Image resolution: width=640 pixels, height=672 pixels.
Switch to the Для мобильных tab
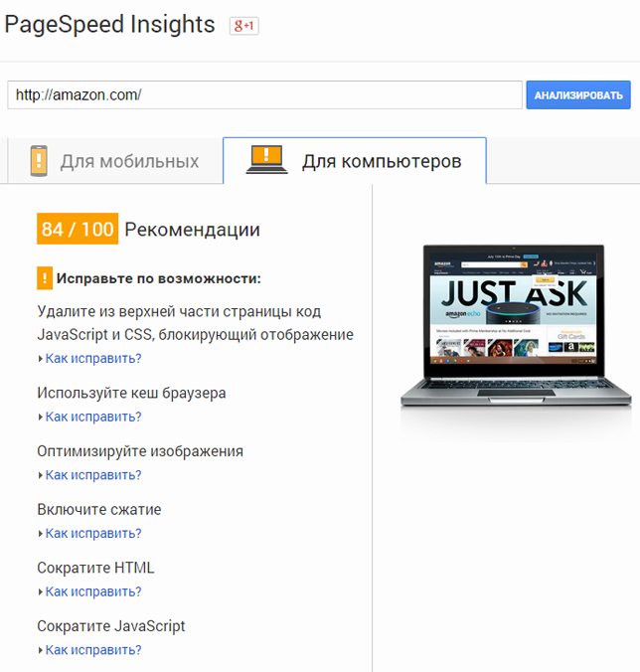pos(115,161)
